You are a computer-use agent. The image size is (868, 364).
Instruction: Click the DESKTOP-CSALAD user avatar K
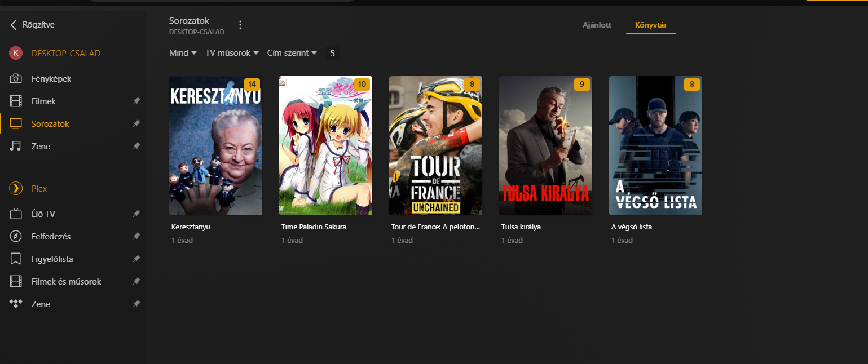pyautogui.click(x=16, y=54)
